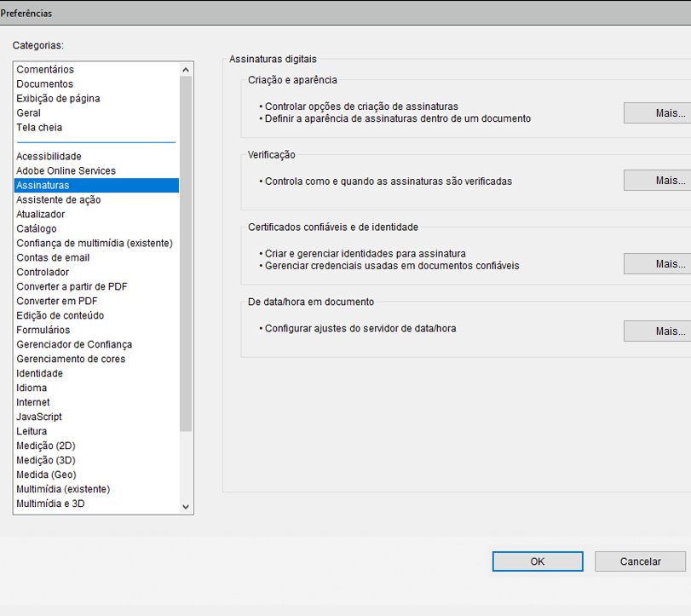691x616 pixels.
Task: Select the JavaScript category
Action: 37,417
